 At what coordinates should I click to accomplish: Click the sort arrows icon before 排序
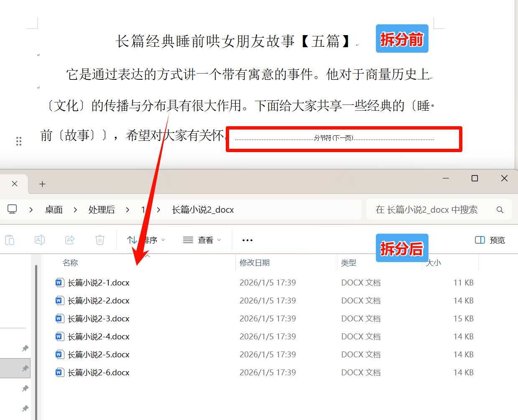(x=132, y=240)
